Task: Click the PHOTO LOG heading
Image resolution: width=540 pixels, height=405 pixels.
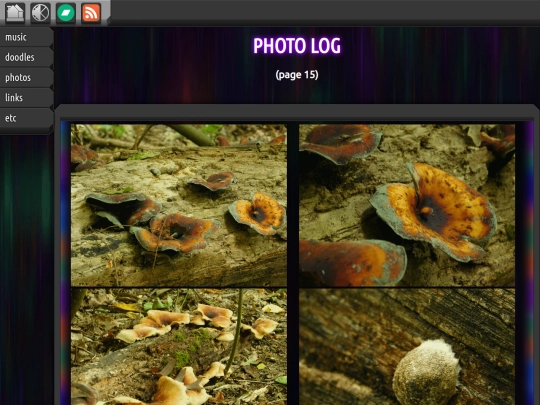Action: point(297,45)
